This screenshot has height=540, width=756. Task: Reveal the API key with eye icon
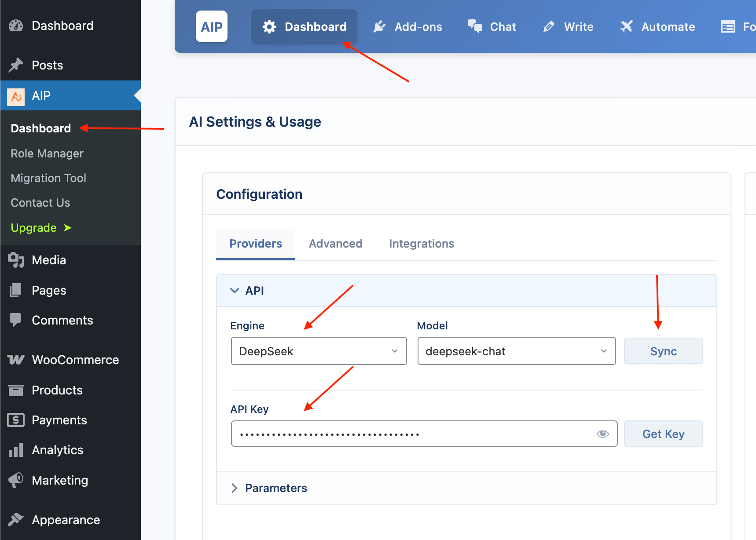[x=602, y=434]
